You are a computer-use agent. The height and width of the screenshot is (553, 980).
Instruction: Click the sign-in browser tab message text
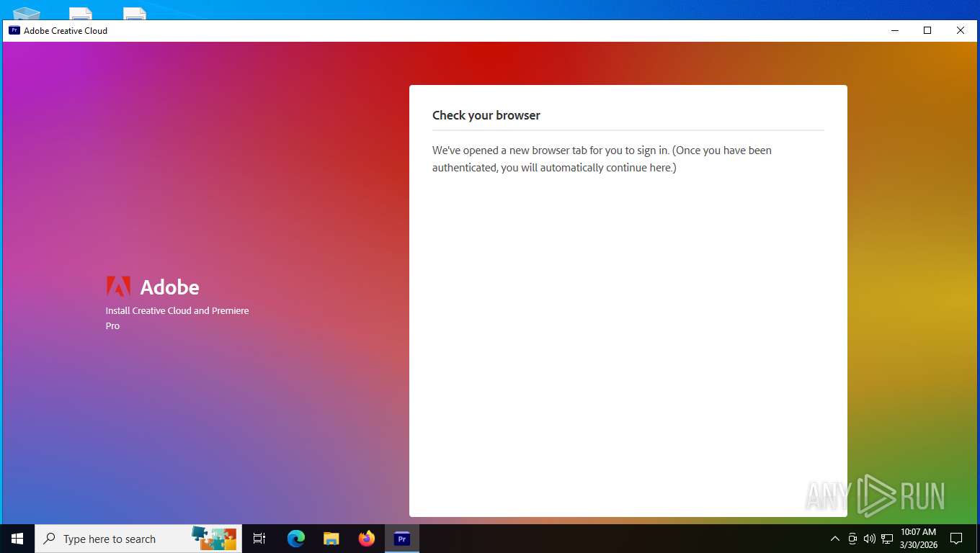click(x=602, y=159)
